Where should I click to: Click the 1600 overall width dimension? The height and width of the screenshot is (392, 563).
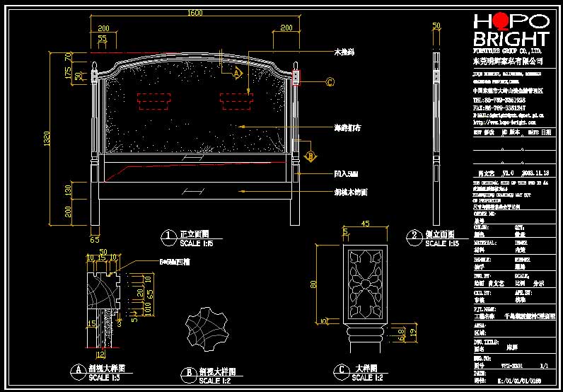pyautogui.click(x=195, y=13)
